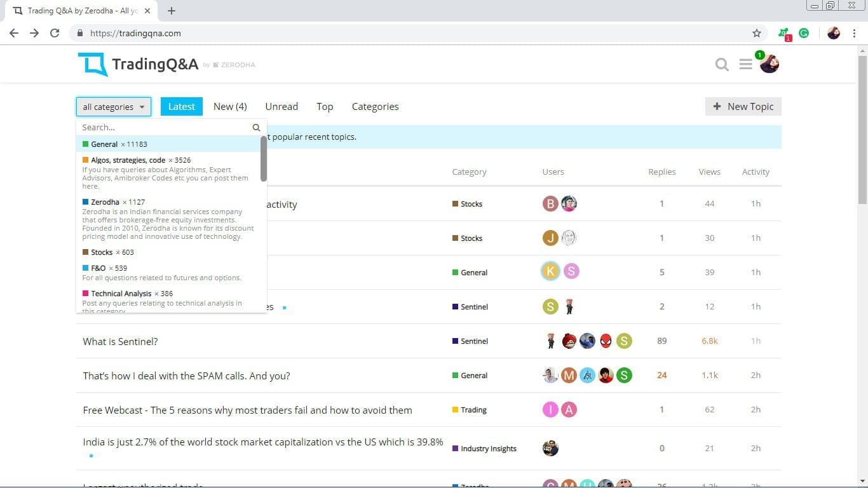Open the site search magnifier icon
Image resolution: width=868 pixels, height=488 pixels.
(x=722, y=64)
